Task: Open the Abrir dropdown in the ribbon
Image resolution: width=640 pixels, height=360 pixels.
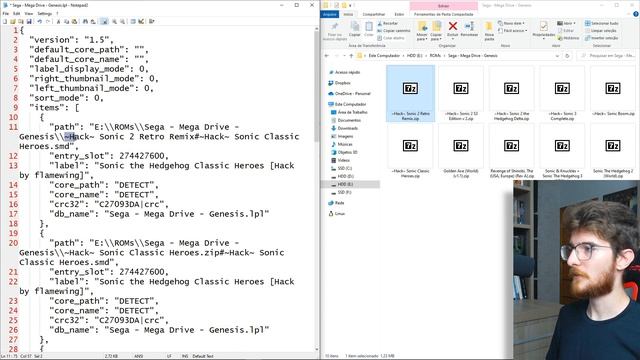Action: point(567,23)
